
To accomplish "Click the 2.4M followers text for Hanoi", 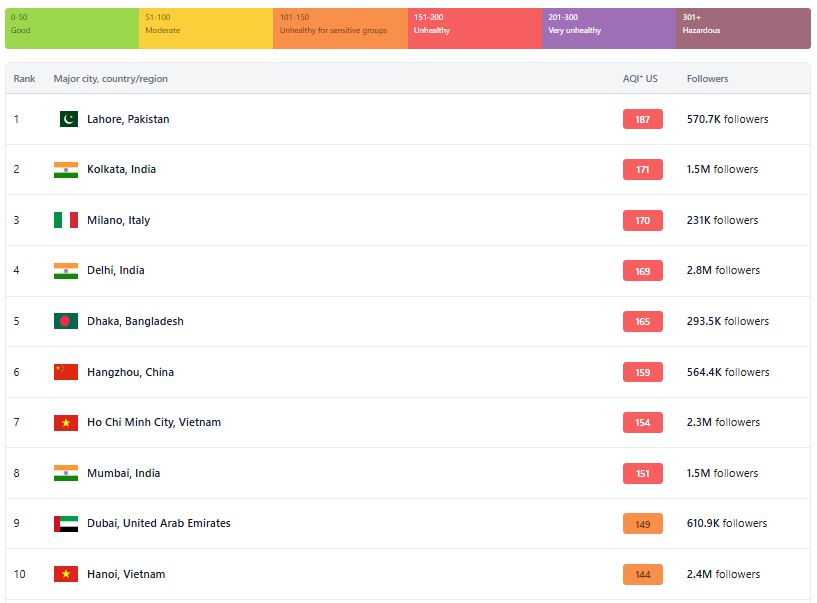I will click(x=723, y=574).
